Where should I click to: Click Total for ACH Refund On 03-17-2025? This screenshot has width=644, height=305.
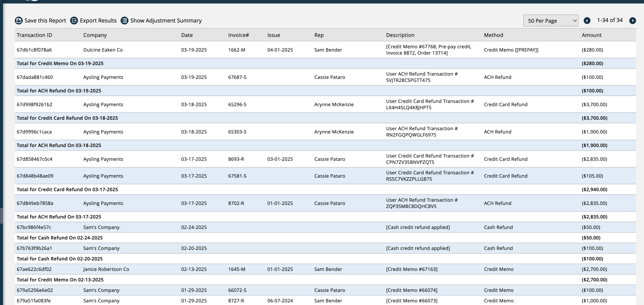coord(59,217)
